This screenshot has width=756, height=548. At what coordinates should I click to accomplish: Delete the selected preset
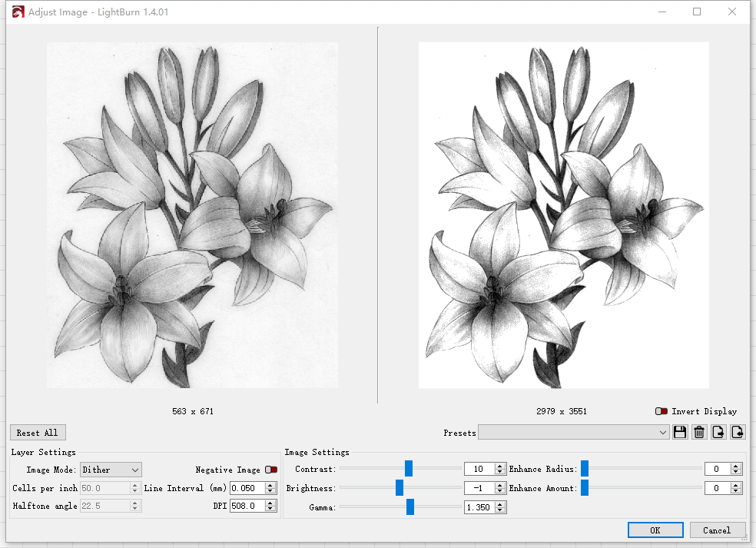pyautogui.click(x=699, y=432)
